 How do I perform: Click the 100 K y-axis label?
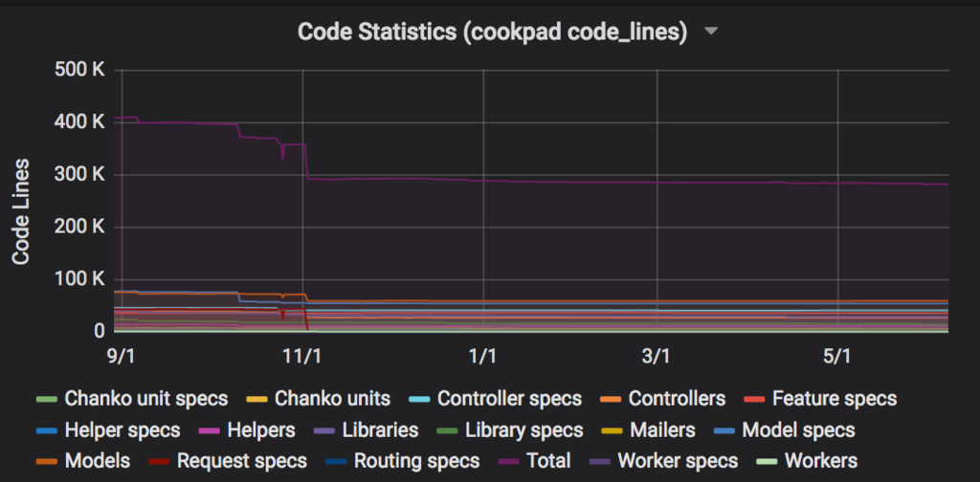click(79, 279)
